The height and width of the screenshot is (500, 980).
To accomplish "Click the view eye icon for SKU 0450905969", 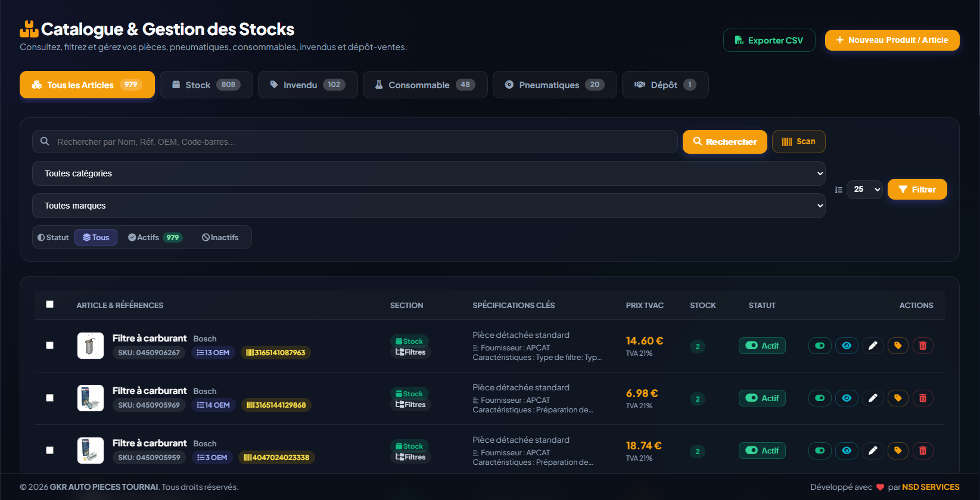I will [x=847, y=398].
